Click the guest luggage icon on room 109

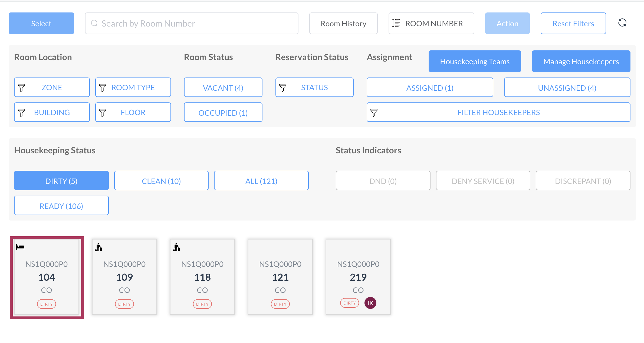[x=98, y=247]
